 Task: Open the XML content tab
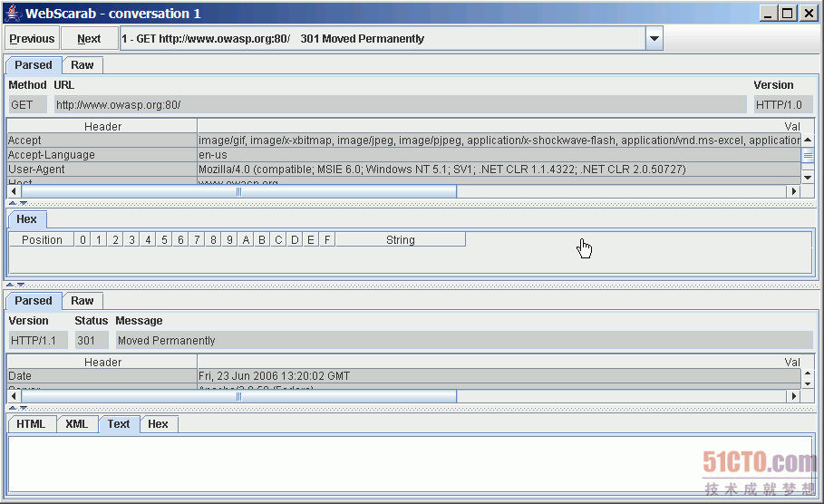tap(77, 424)
